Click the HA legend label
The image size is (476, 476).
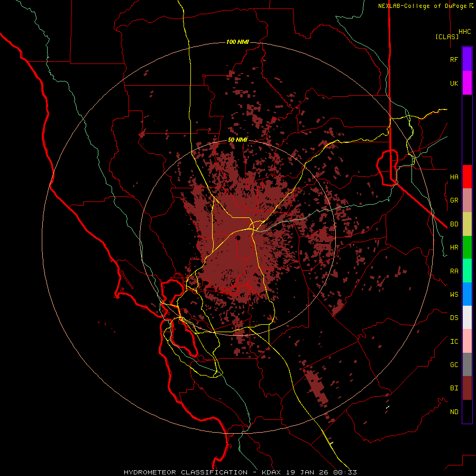click(x=454, y=177)
